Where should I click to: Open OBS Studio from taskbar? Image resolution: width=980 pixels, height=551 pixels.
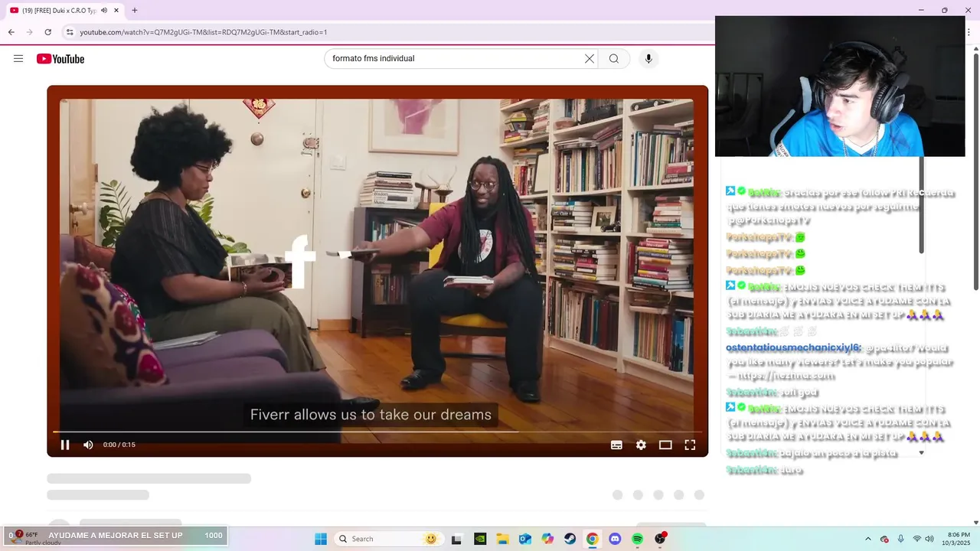coord(660,539)
